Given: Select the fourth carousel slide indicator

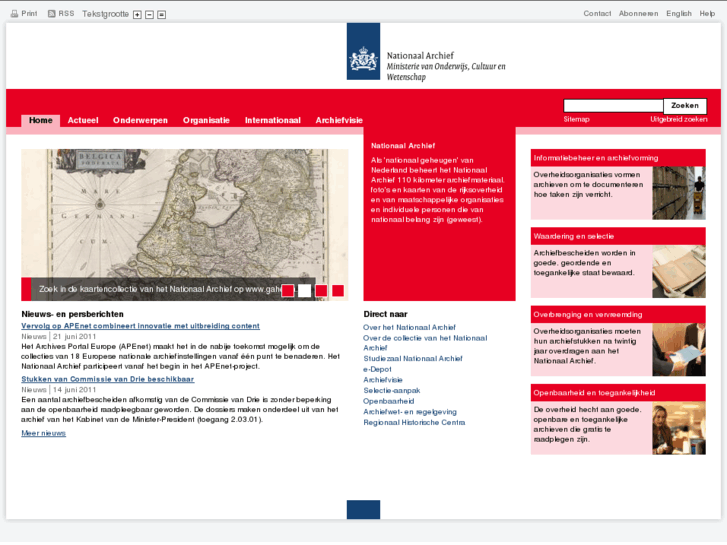Looking at the screenshot, I should (338, 290).
